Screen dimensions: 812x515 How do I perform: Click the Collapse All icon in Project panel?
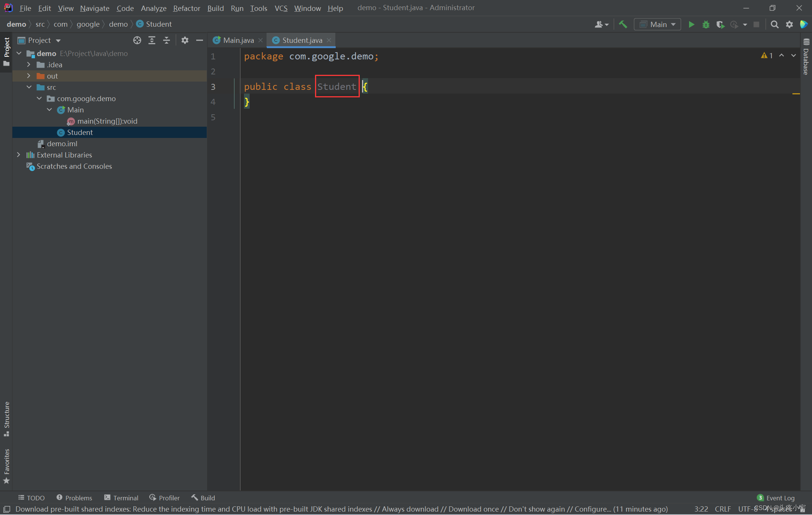[167, 40]
